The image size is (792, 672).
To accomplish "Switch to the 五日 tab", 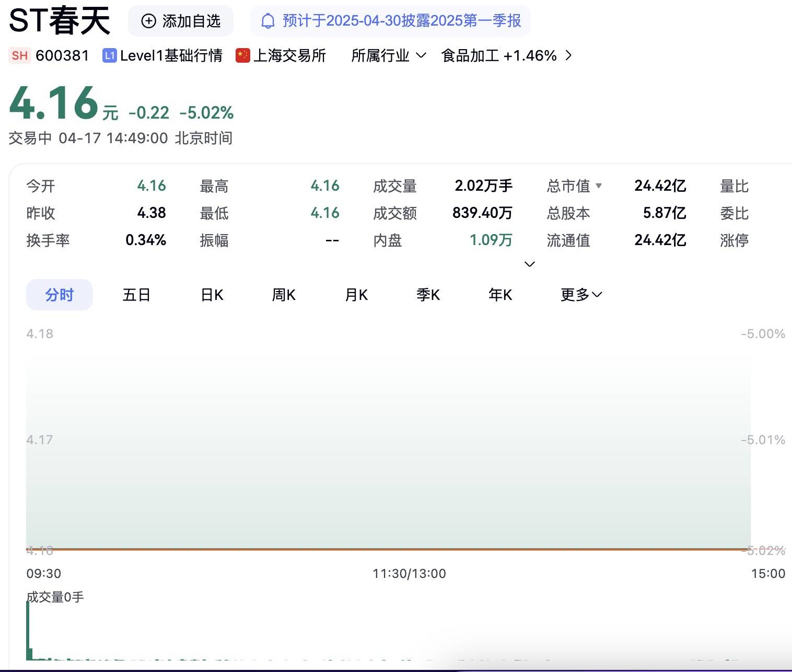I will tap(136, 295).
